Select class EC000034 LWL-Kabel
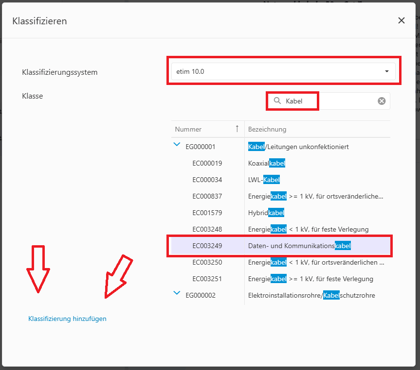Viewport: 420px width, 370px height. pos(281,180)
